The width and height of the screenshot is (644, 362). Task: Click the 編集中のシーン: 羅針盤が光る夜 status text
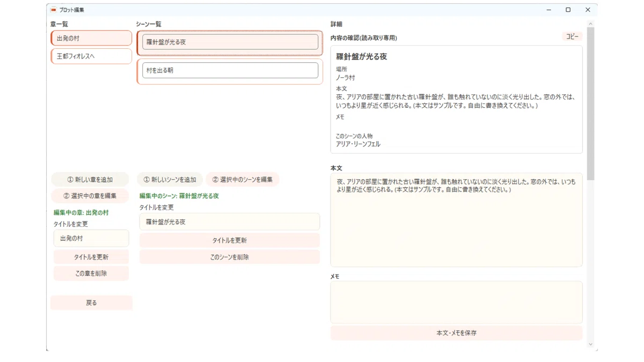pos(179,196)
